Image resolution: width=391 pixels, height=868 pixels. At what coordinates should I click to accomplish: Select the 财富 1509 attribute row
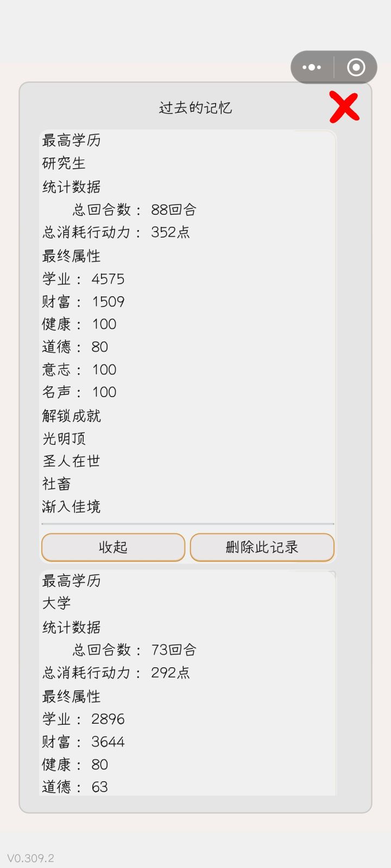[84, 302]
